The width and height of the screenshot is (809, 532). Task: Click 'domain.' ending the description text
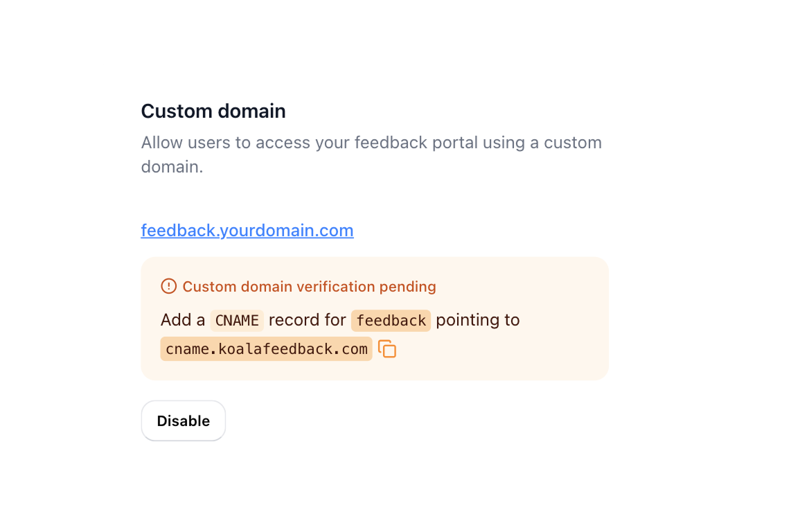click(172, 167)
